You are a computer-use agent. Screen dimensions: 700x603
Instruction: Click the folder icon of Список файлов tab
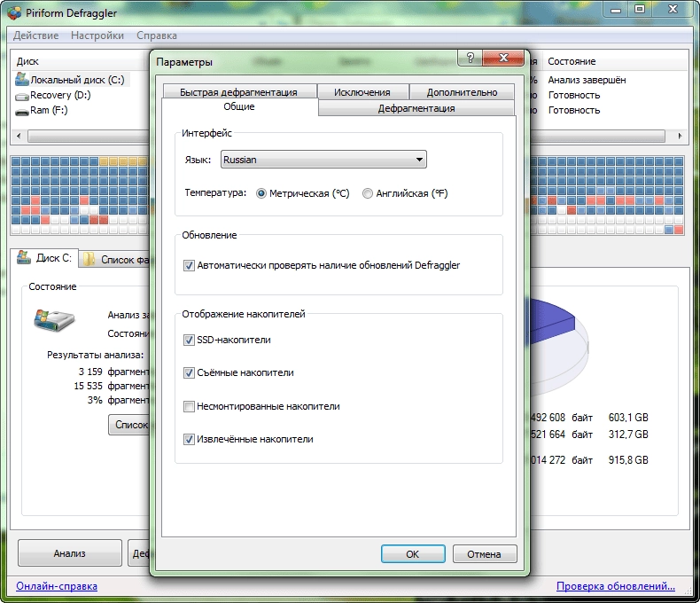pos(89,260)
